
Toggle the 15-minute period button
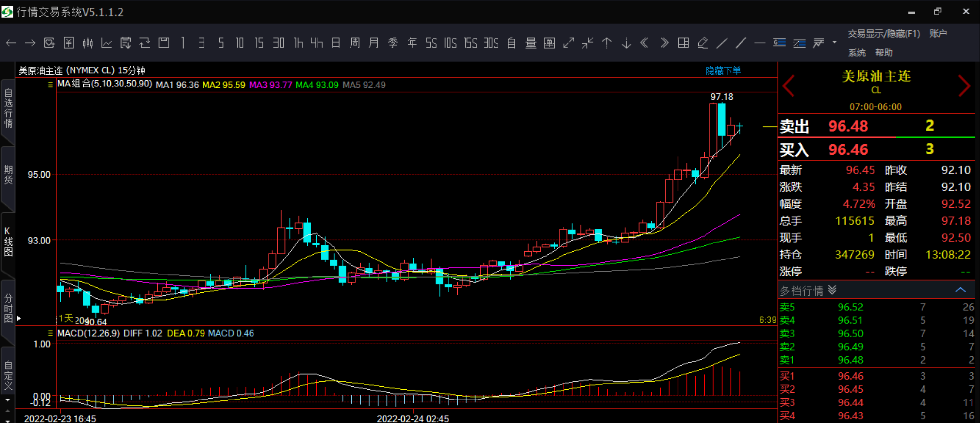[x=259, y=43]
